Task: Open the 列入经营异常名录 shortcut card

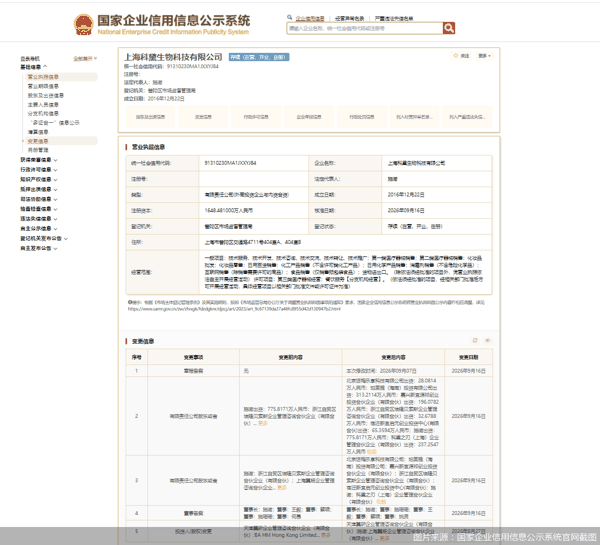Action: click(414, 117)
